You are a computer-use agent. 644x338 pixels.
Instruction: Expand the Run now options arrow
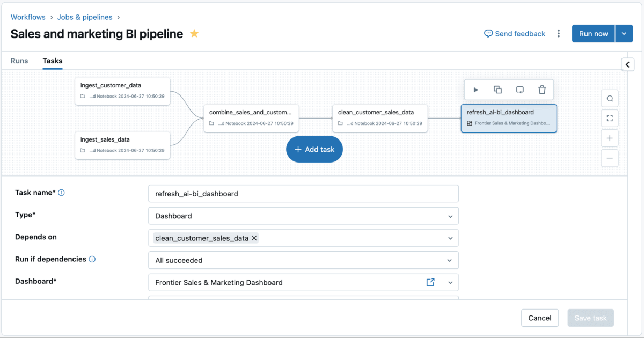pos(624,33)
